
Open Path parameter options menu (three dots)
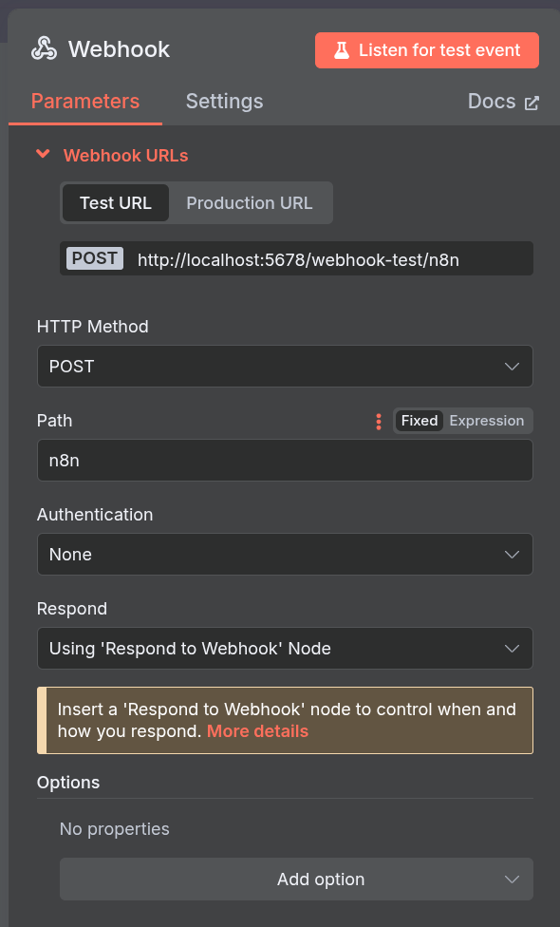click(x=379, y=422)
